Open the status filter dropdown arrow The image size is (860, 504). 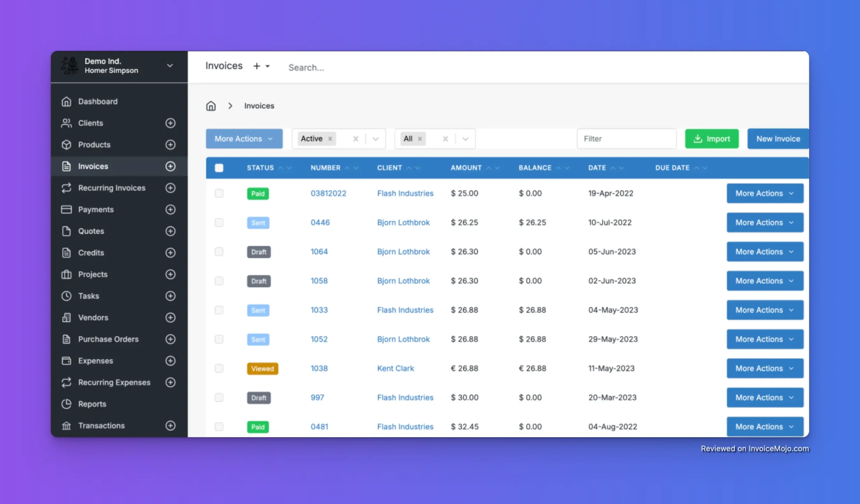(375, 139)
